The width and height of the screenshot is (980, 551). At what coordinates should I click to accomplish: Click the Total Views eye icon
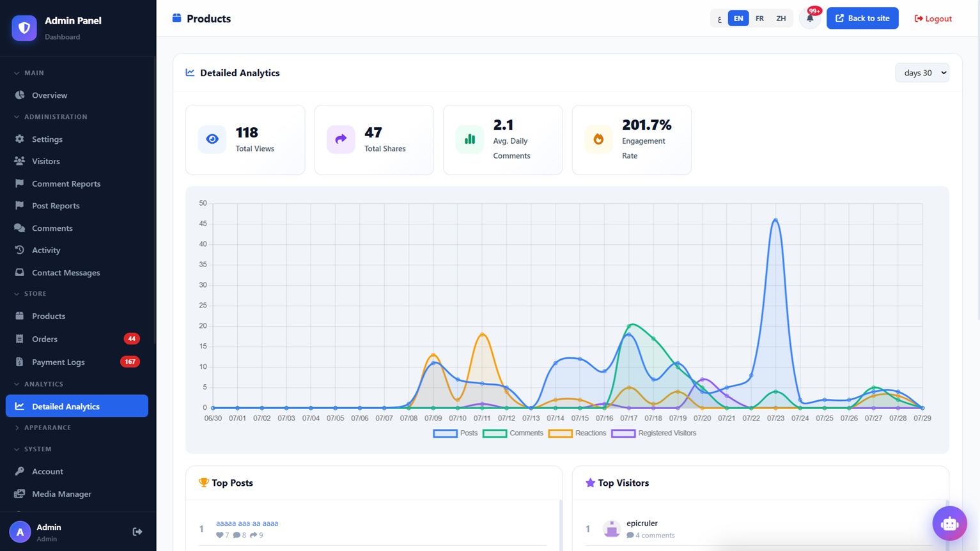[x=212, y=139]
